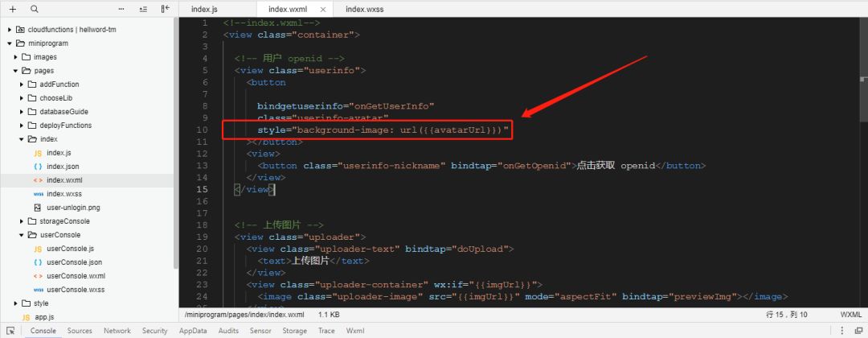Open the devtools vertical-dots menu
Screen dimensions: 868x338
pos(842,331)
